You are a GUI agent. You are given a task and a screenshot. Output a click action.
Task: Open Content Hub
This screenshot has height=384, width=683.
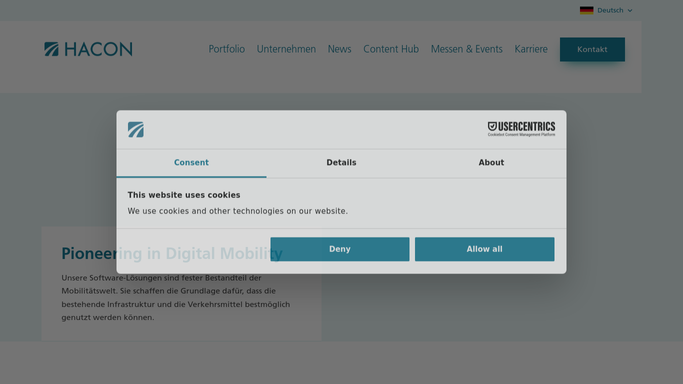391,49
